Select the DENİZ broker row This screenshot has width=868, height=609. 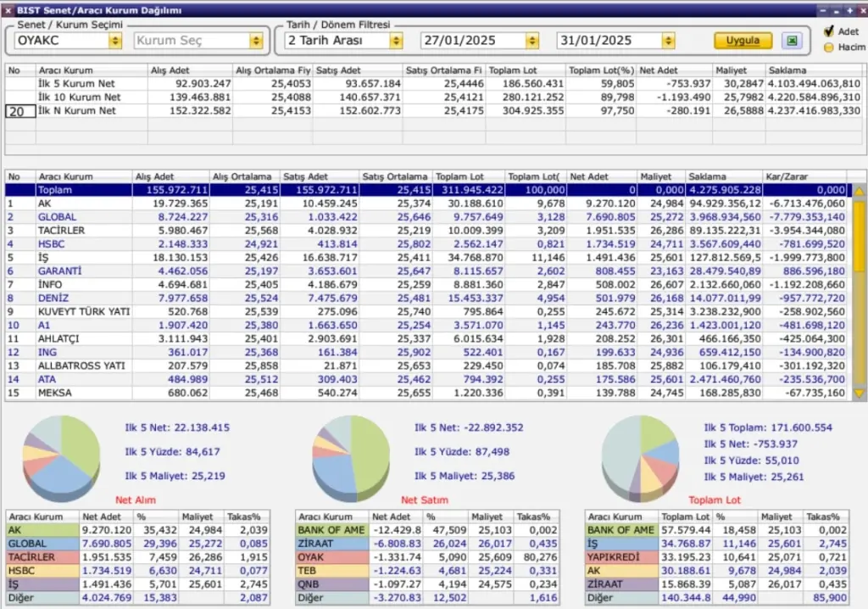click(426, 298)
